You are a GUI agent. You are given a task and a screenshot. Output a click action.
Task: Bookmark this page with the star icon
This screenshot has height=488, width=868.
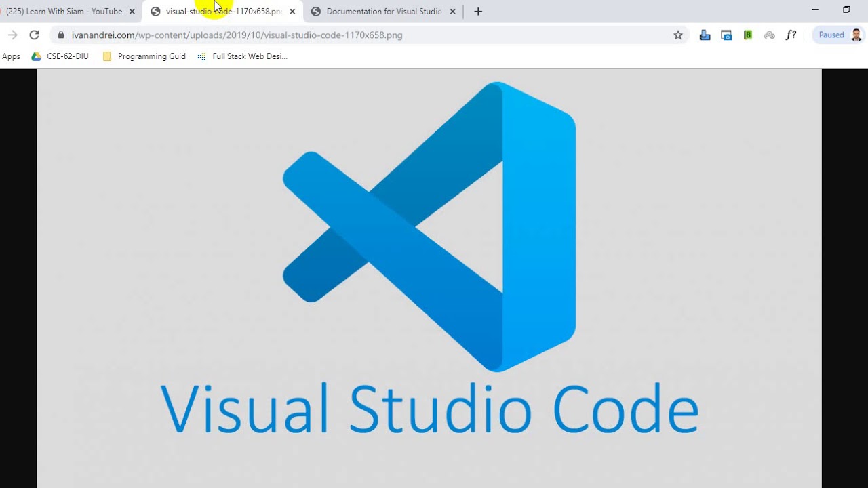(x=678, y=35)
